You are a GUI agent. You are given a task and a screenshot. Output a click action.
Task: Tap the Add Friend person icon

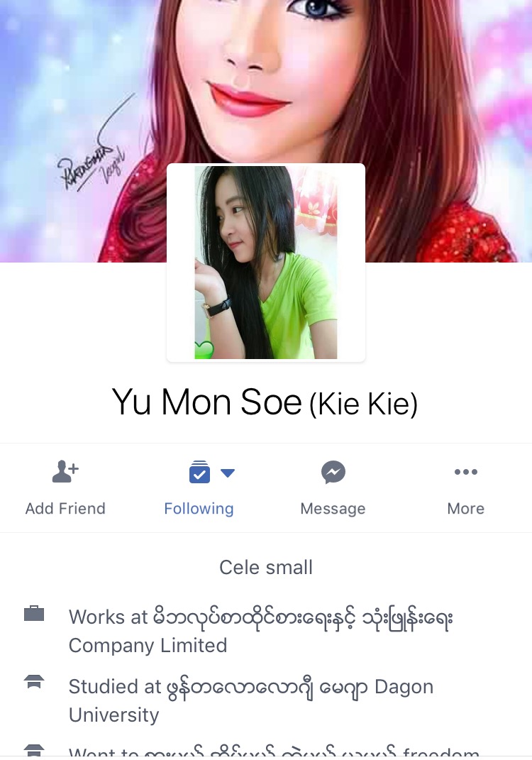point(65,471)
